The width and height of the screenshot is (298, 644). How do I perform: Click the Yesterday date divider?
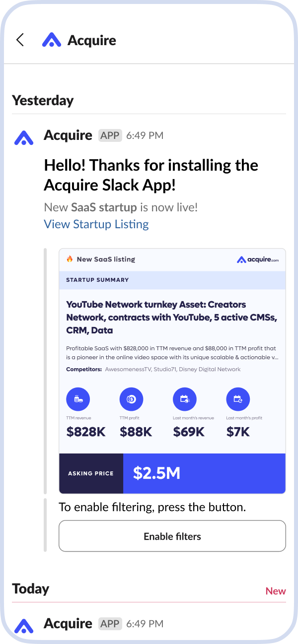click(43, 100)
